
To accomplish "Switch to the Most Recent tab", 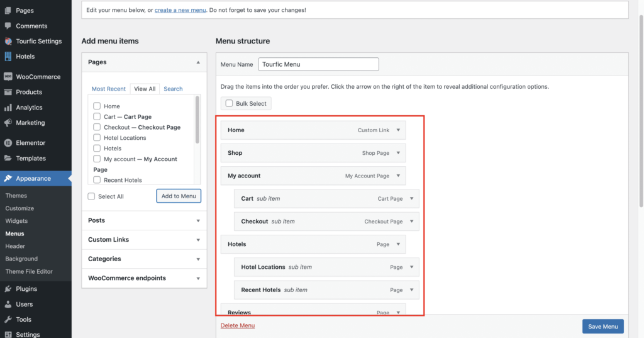I will click(x=108, y=89).
